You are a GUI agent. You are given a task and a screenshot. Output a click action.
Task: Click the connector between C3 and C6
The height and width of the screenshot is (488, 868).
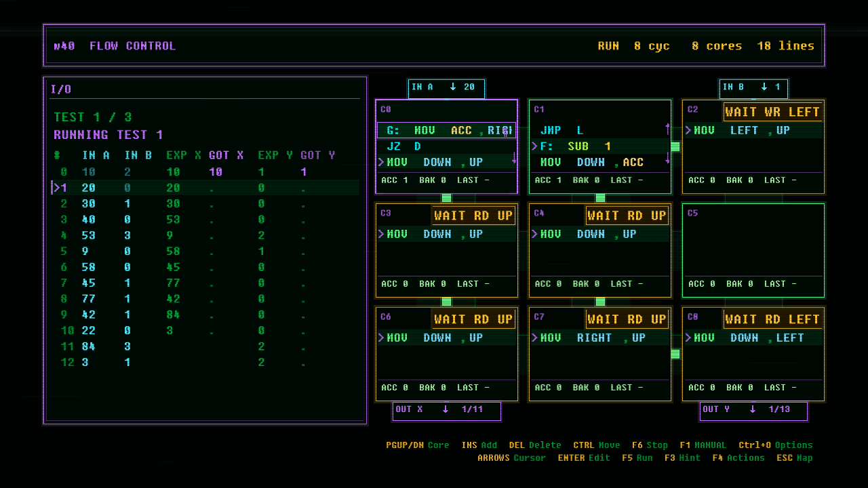446,302
